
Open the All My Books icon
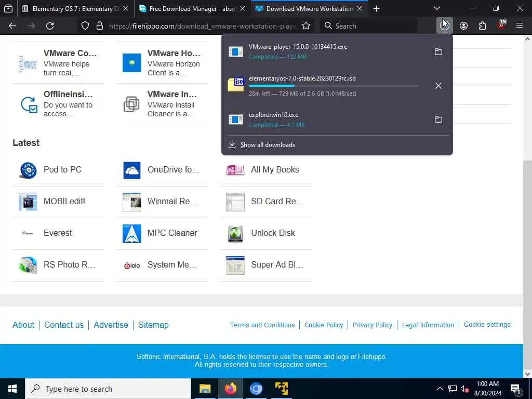[x=235, y=170]
